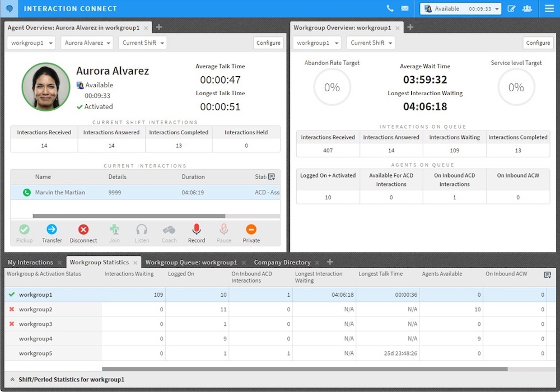Toggle activation for workgroup1
This screenshot has width=560, height=392.
(x=12, y=295)
